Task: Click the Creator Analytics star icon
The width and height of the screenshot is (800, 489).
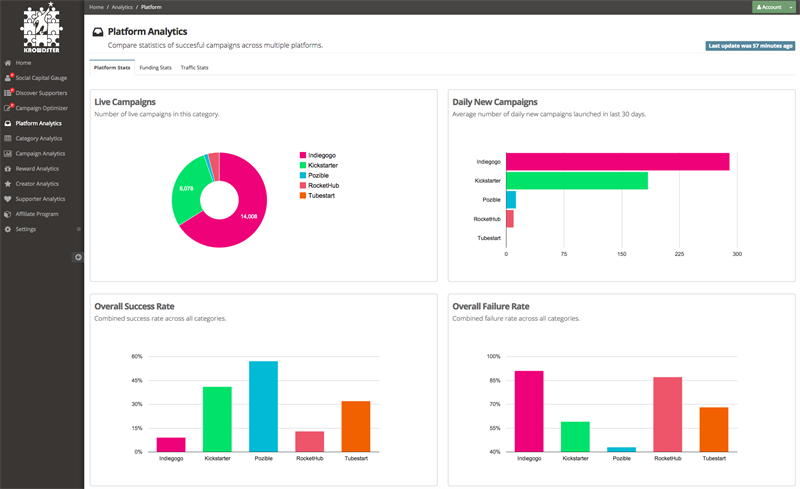Action: tap(8, 184)
